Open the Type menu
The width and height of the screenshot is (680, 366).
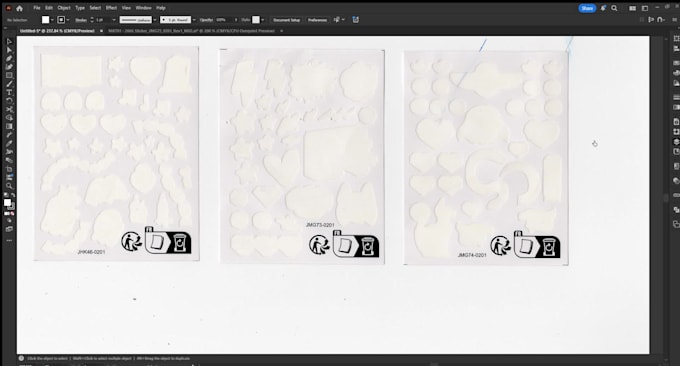point(80,8)
